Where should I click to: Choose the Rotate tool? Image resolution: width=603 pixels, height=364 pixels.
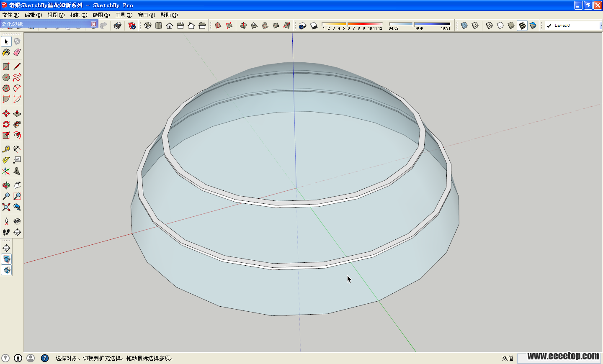6,124
